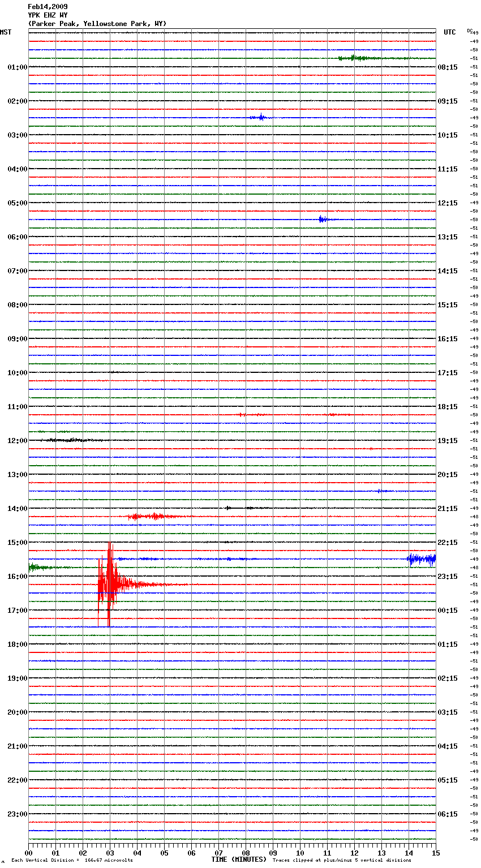Click the blue event burst near 15:30 right edge
481x868 pixels.
coord(422,559)
